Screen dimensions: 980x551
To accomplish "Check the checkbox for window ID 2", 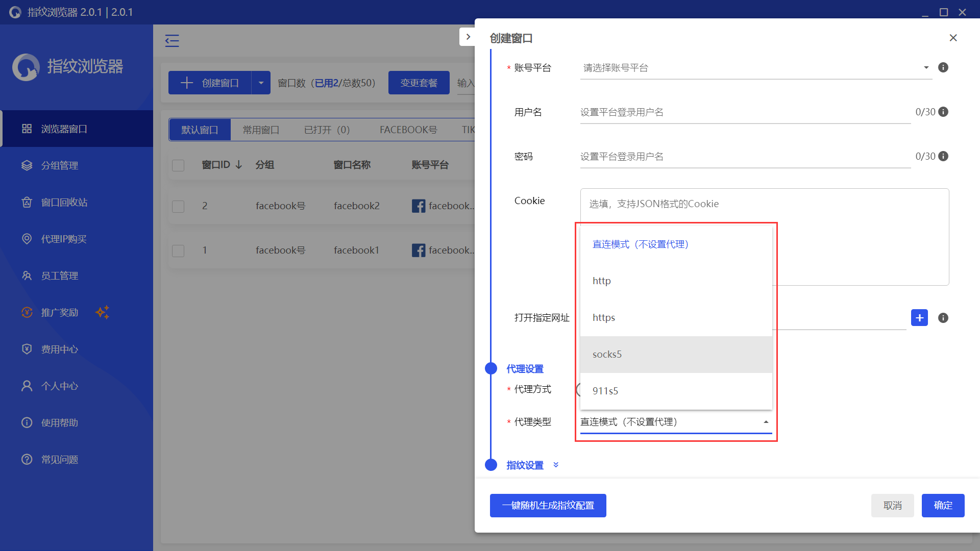I will [178, 206].
